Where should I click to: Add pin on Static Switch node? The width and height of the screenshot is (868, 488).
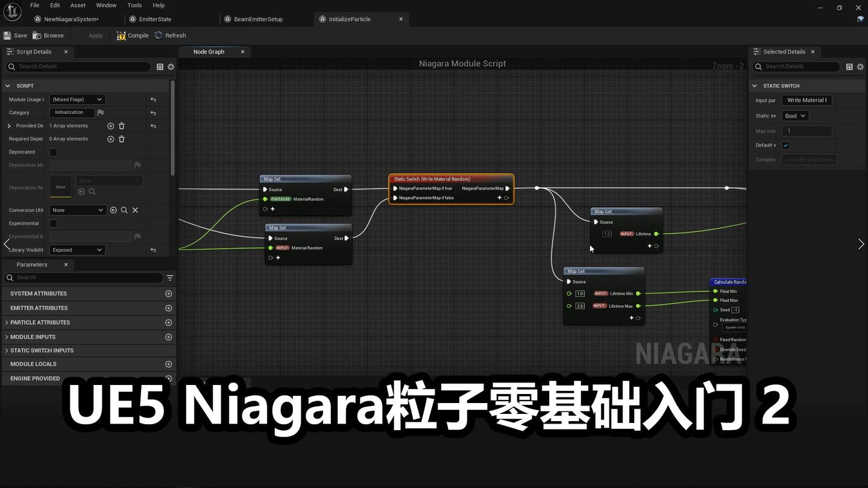[x=499, y=198]
